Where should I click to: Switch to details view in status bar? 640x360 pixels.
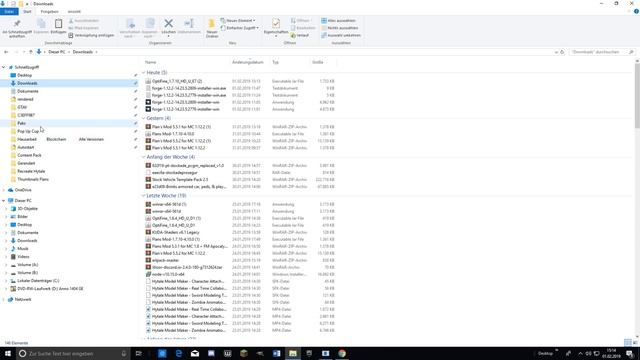click(628, 342)
